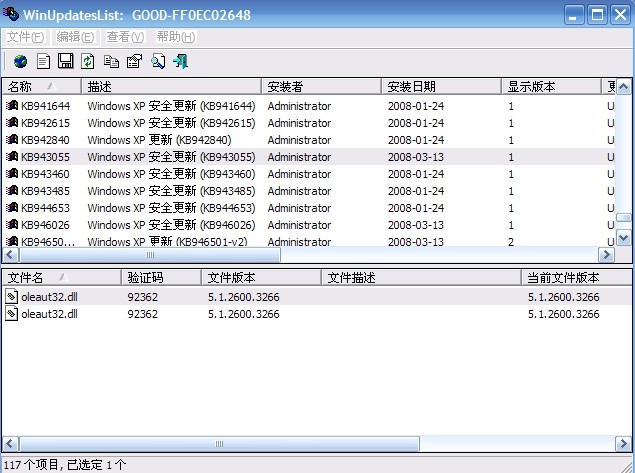
Task: Click status bar text '117 个项目, 已选定 1 个'
Action: [x=65, y=465]
